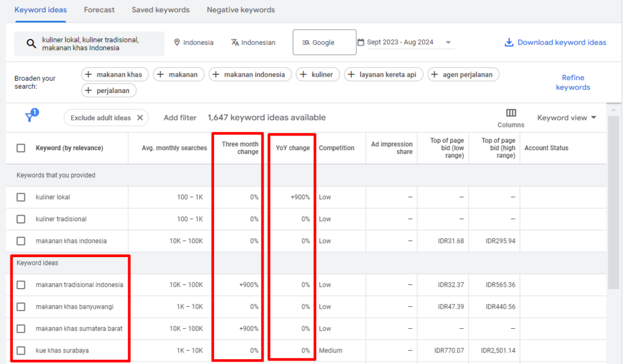The width and height of the screenshot is (623, 364).
Task: Click the language translate icon beside Indonesian
Action: pyautogui.click(x=235, y=42)
